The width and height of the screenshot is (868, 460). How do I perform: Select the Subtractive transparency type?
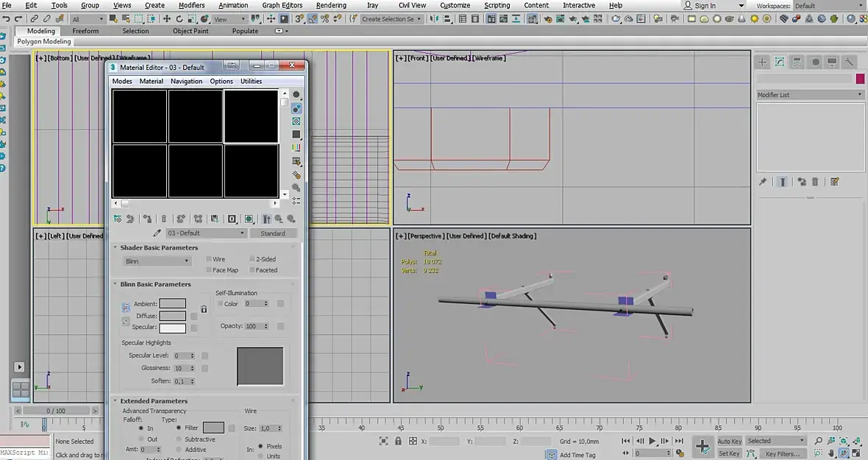pos(179,439)
